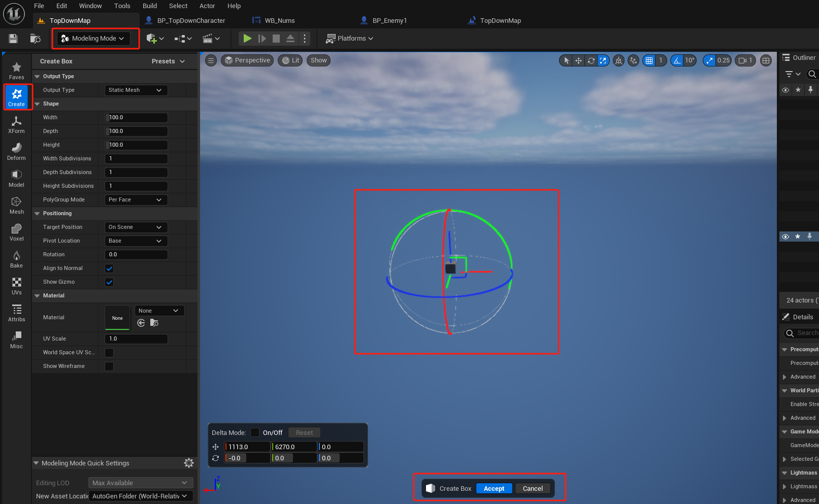
Task: Accept the Create Box operation
Action: coord(494,488)
